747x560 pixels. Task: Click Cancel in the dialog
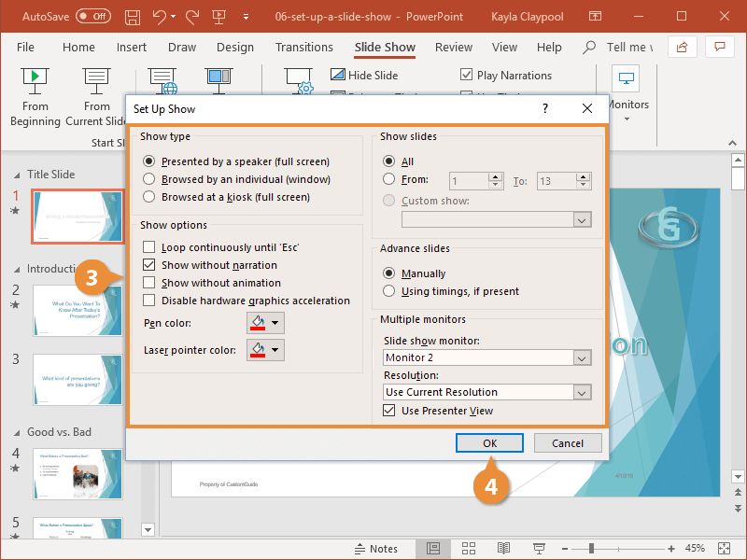568,443
